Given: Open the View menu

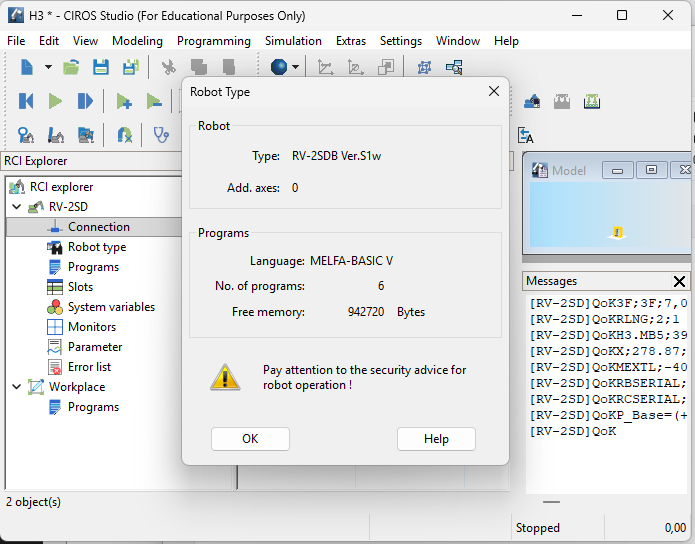Looking at the screenshot, I should tap(85, 41).
